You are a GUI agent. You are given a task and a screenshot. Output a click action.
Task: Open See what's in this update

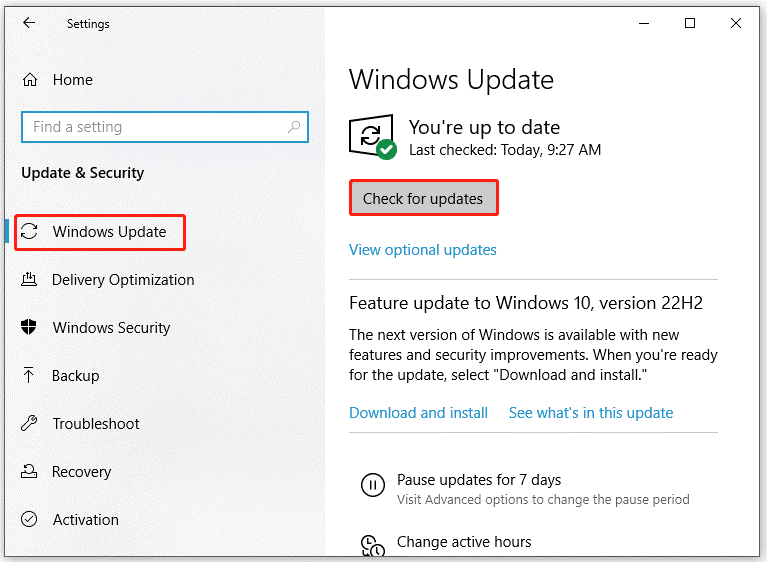pos(591,413)
